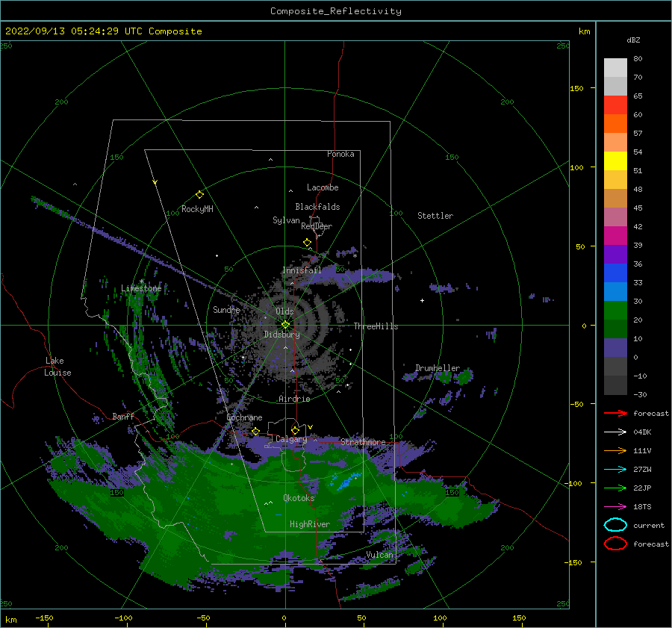Click the cyan 27ZW arrow legend icon
Viewport: 672px width, 628px height.
[x=615, y=470]
